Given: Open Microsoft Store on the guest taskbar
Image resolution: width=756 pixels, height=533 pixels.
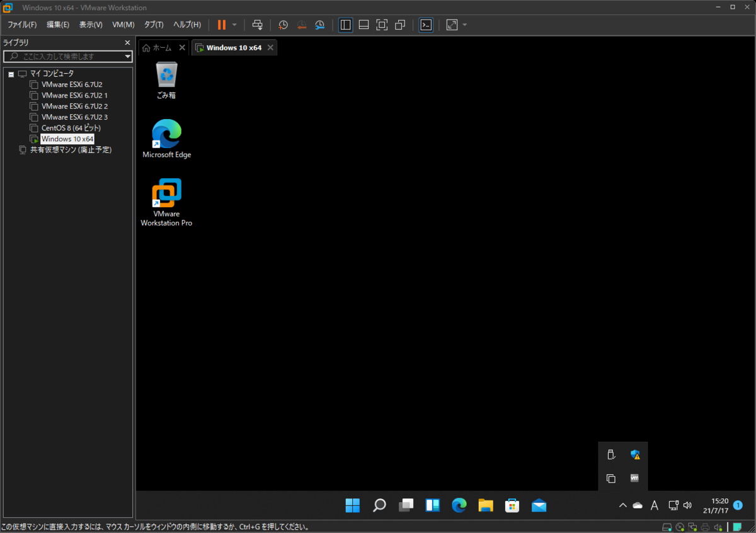Looking at the screenshot, I should 512,505.
